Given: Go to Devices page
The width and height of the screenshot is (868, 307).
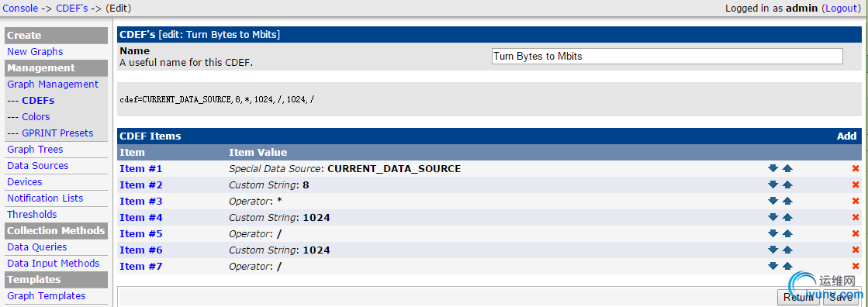Looking at the screenshot, I should pyautogui.click(x=24, y=182).
